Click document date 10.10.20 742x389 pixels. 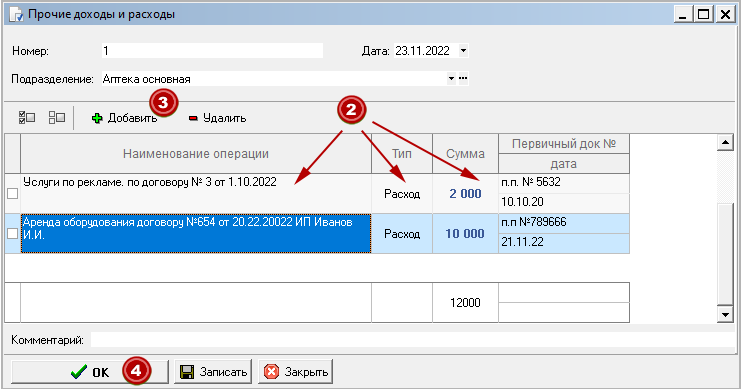[564, 203]
